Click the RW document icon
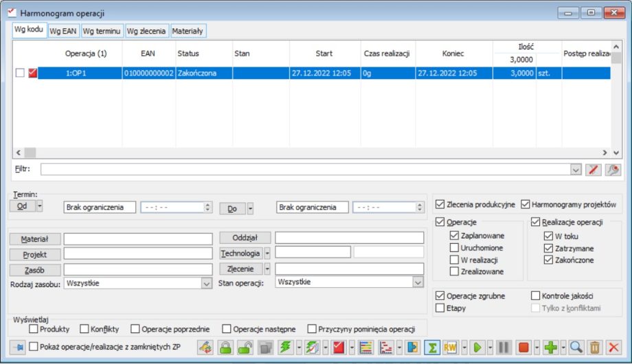632x364 pixels. 451,348
